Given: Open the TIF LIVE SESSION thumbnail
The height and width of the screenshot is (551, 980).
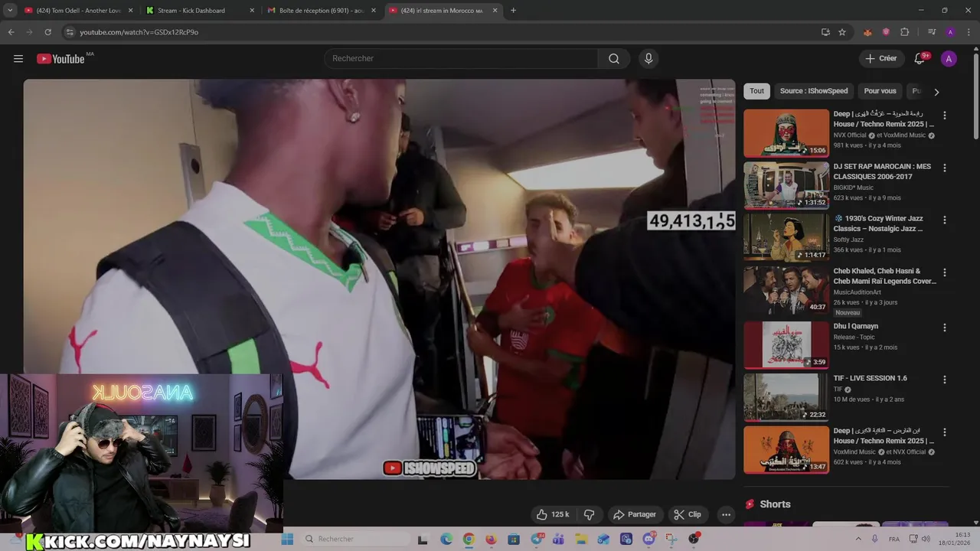Looking at the screenshot, I should (x=786, y=397).
